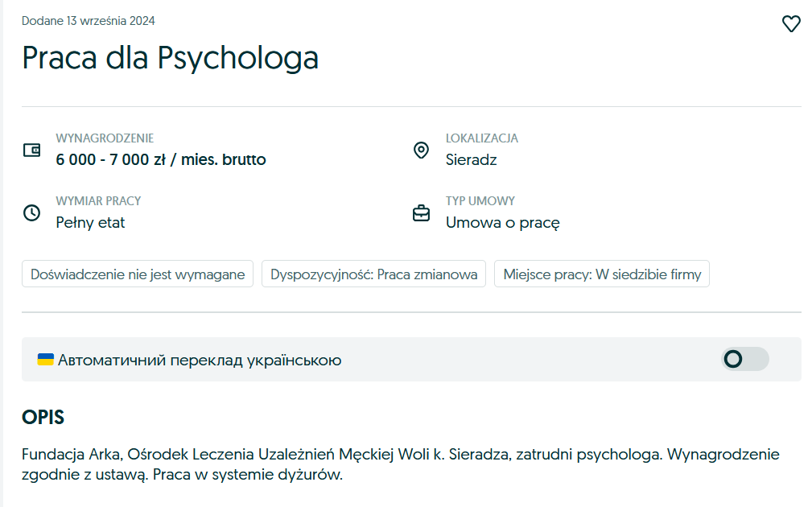Click 'Dyspozycyjność: Praca zmianowa' tag
812x507 pixels.
(x=374, y=274)
